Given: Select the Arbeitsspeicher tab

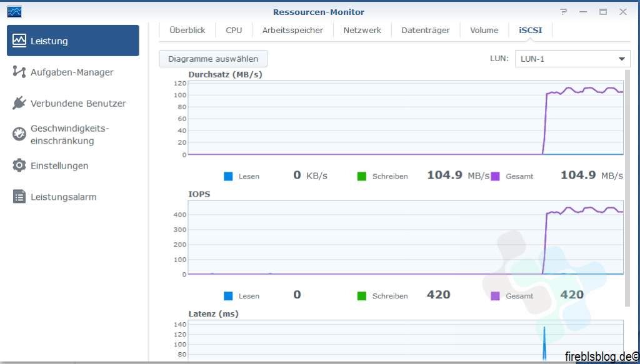Looking at the screenshot, I should click(292, 30).
